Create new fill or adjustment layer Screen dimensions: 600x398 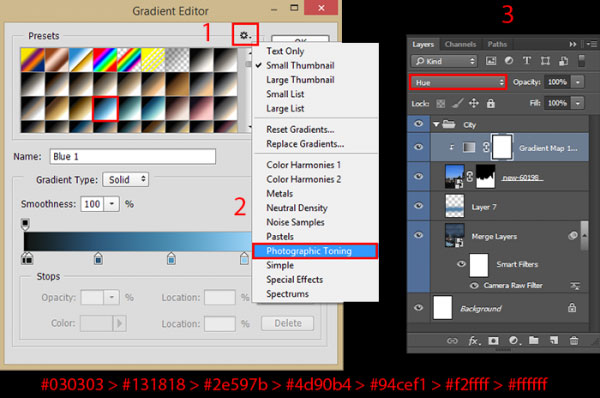click(514, 341)
